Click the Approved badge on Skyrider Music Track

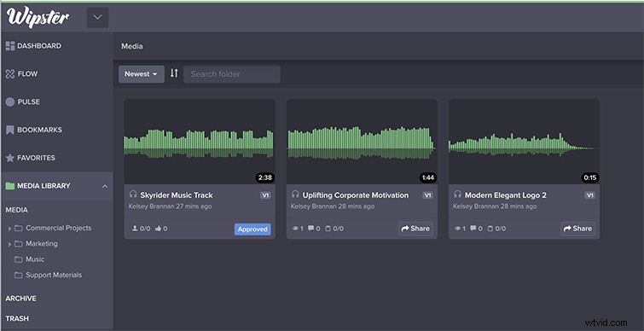point(252,229)
